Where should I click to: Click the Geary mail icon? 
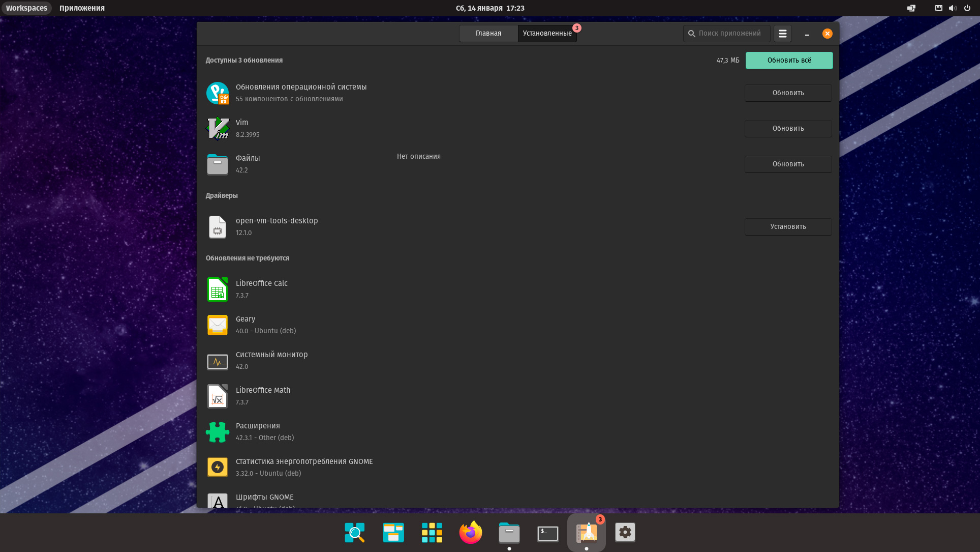tap(218, 325)
